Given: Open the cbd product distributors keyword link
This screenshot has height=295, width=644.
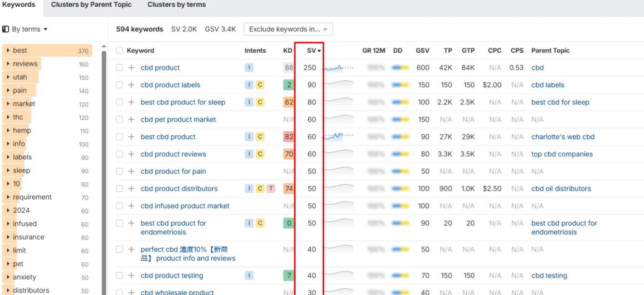Looking at the screenshot, I should click(179, 188).
